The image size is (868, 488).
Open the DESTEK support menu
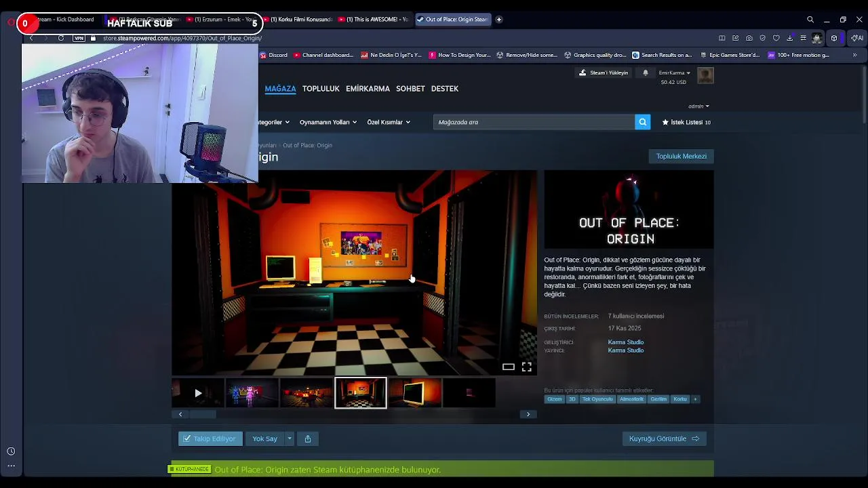pos(445,89)
